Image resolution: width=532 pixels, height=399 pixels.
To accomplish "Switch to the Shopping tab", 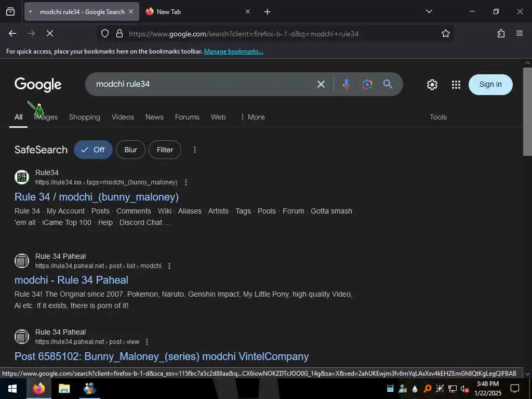I will pyautogui.click(x=85, y=117).
